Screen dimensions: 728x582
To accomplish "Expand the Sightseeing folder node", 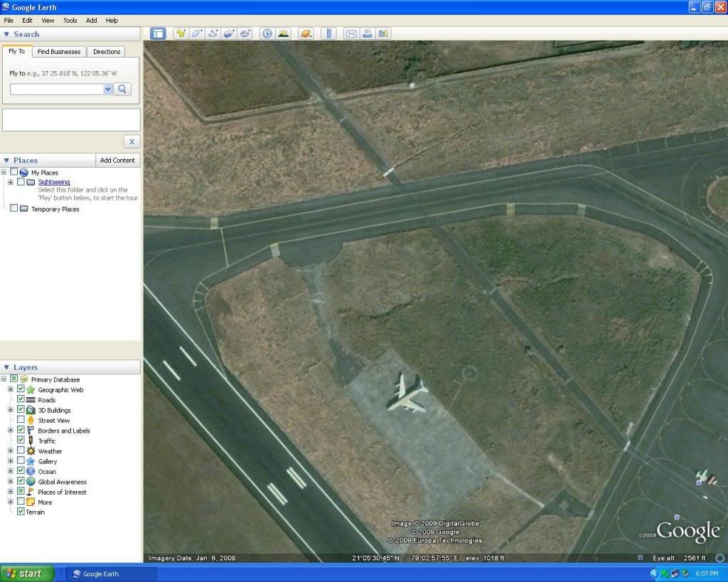I will [10, 182].
